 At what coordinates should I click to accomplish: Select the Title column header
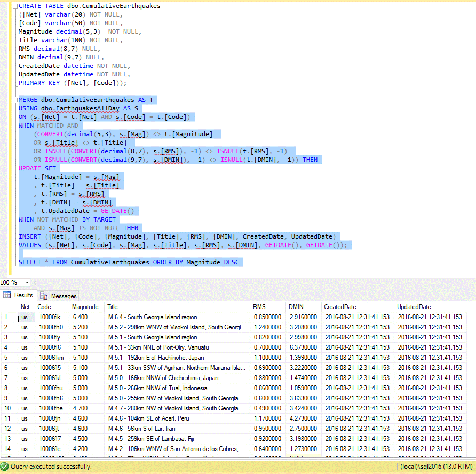coord(177,307)
